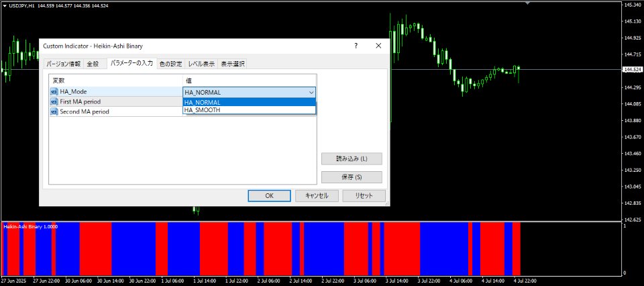Open the 表示選択 tab
This screenshot has width=644, height=286.
tap(233, 64)
